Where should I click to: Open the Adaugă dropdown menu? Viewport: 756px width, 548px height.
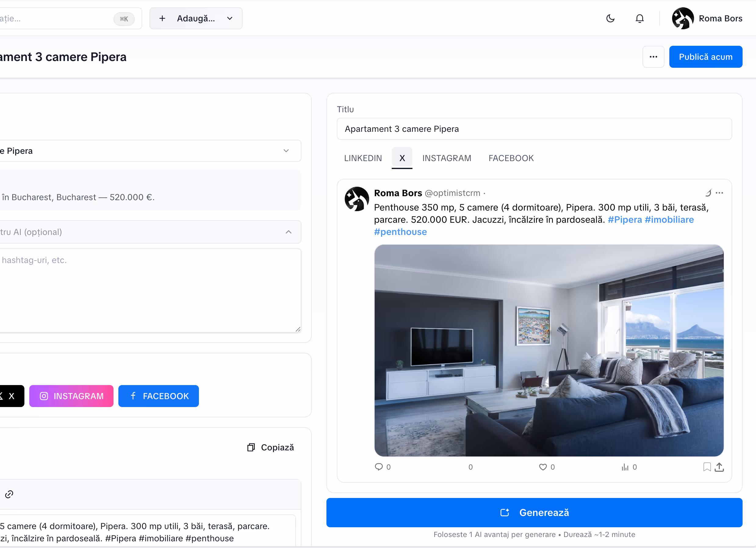(x=196, y=18)
